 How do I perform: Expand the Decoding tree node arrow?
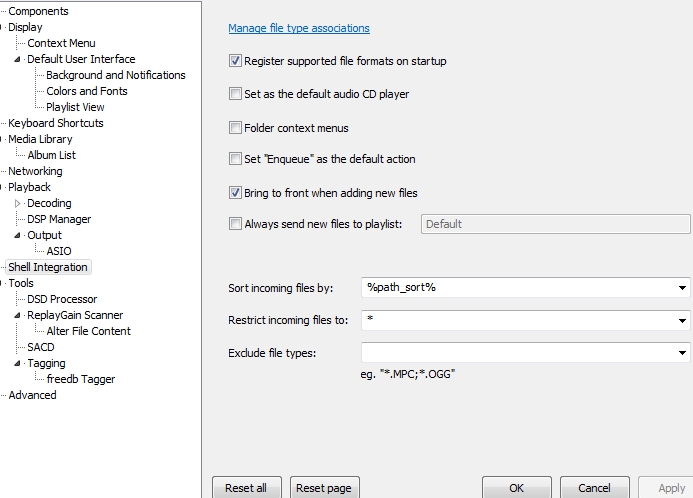[x=18, y=203]
